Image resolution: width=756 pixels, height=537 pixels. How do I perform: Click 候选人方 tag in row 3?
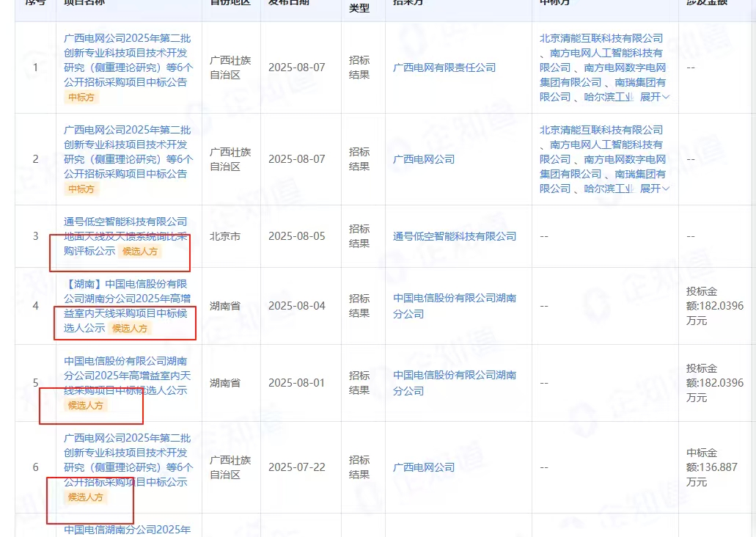coord(140,252)
